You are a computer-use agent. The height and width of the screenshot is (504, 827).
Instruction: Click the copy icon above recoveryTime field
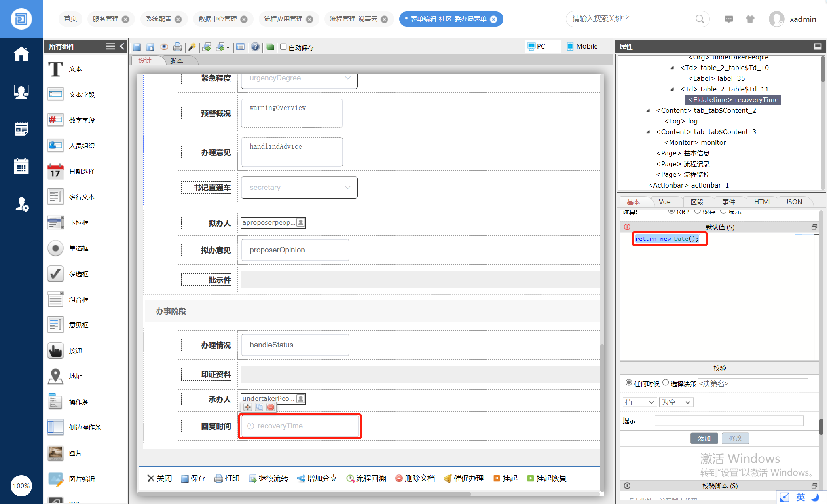tap(259, 407)
